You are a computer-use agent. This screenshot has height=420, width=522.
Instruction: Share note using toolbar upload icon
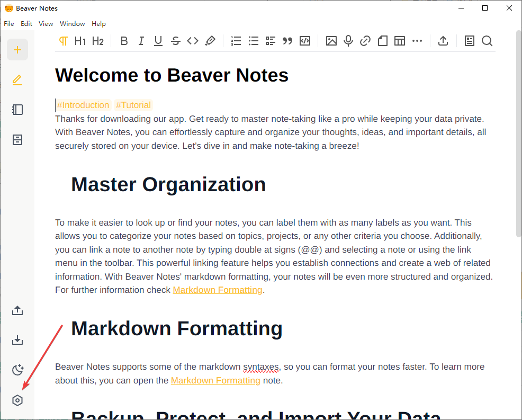point(443,41)
